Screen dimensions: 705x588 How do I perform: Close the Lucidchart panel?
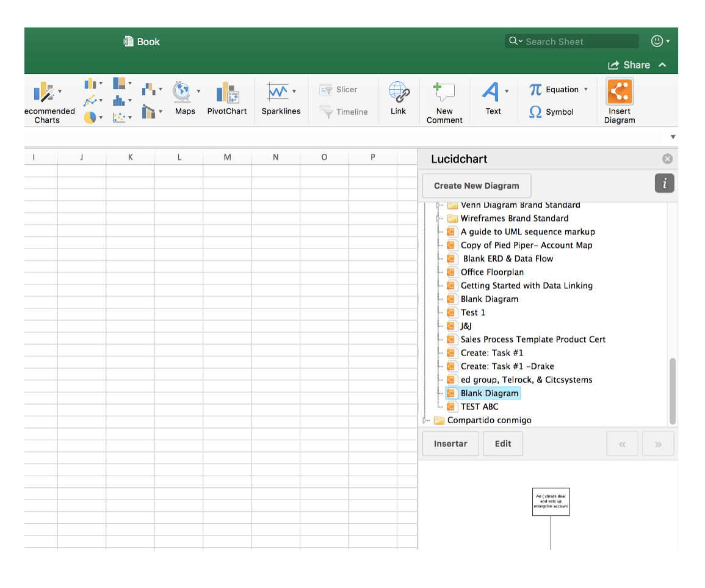coord(667,159)
